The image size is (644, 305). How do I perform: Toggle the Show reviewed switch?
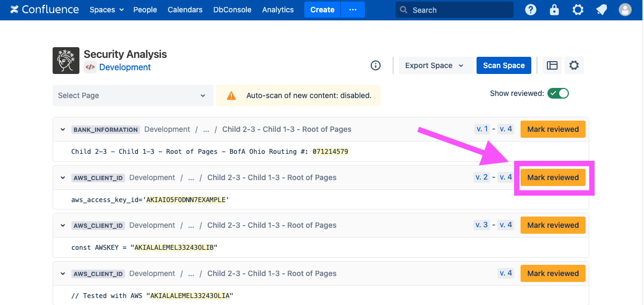point(558,93)
